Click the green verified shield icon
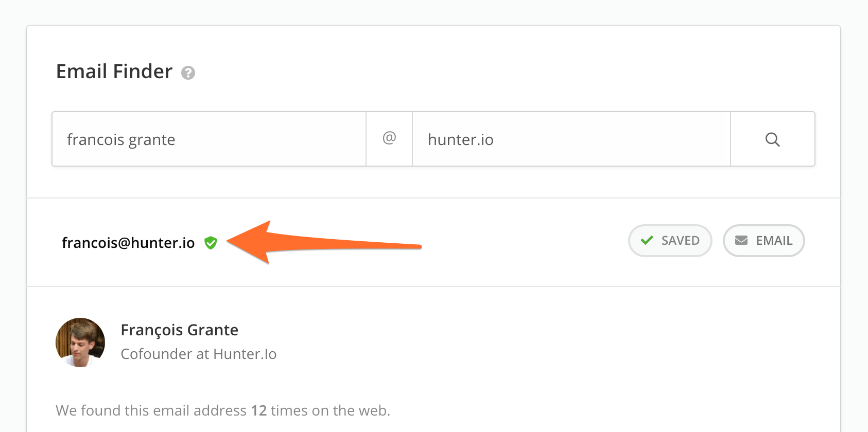 pyautogui.click(x=211, y=243)
